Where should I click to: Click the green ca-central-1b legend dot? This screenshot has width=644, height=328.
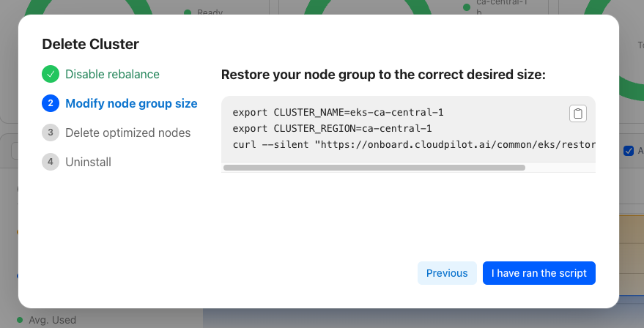tap(466, 7)
